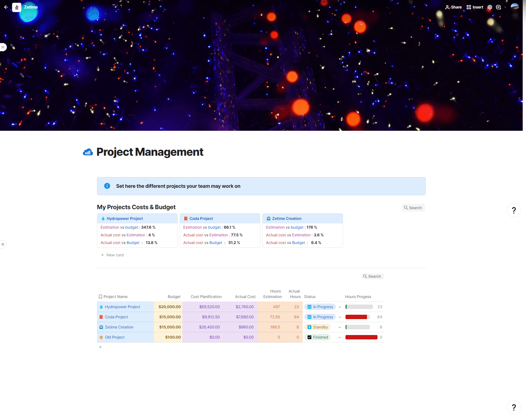Click the Status column header

pos(310,297)
